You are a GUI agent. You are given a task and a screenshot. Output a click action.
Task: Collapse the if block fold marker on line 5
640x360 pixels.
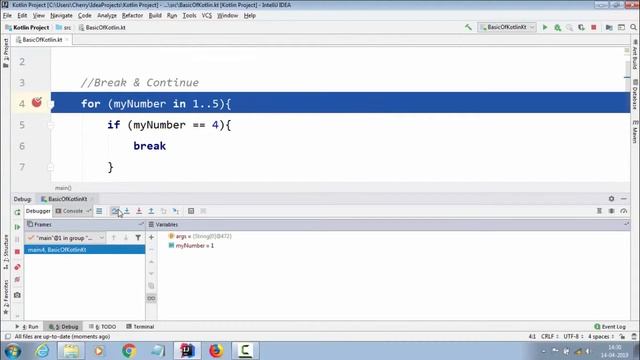click(x=51, y=125)
